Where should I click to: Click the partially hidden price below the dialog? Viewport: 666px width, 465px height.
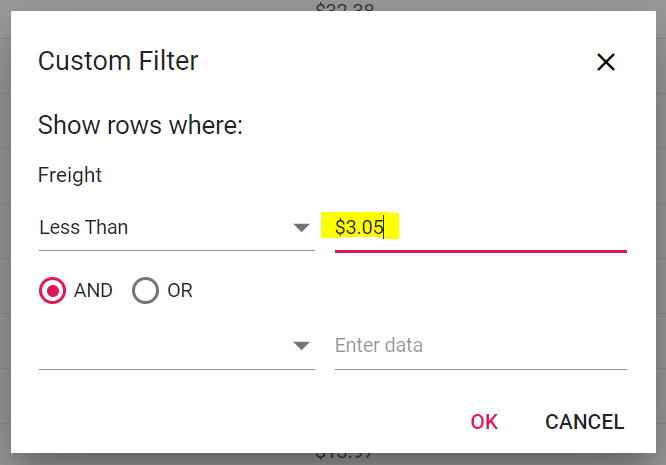tap(345, 455)
